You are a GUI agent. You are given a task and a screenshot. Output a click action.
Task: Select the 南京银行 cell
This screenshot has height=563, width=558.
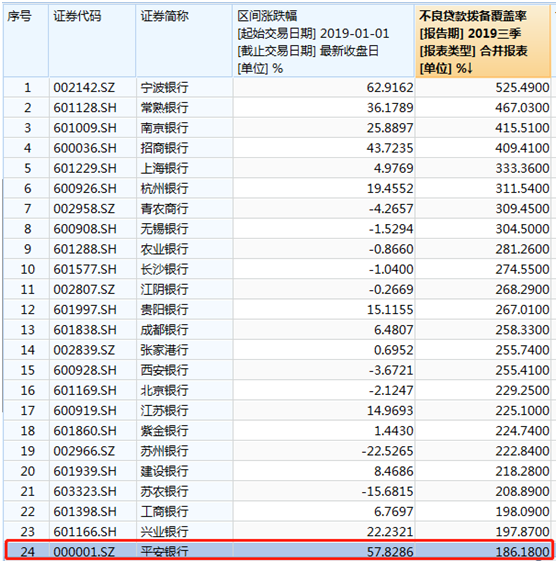164,128
